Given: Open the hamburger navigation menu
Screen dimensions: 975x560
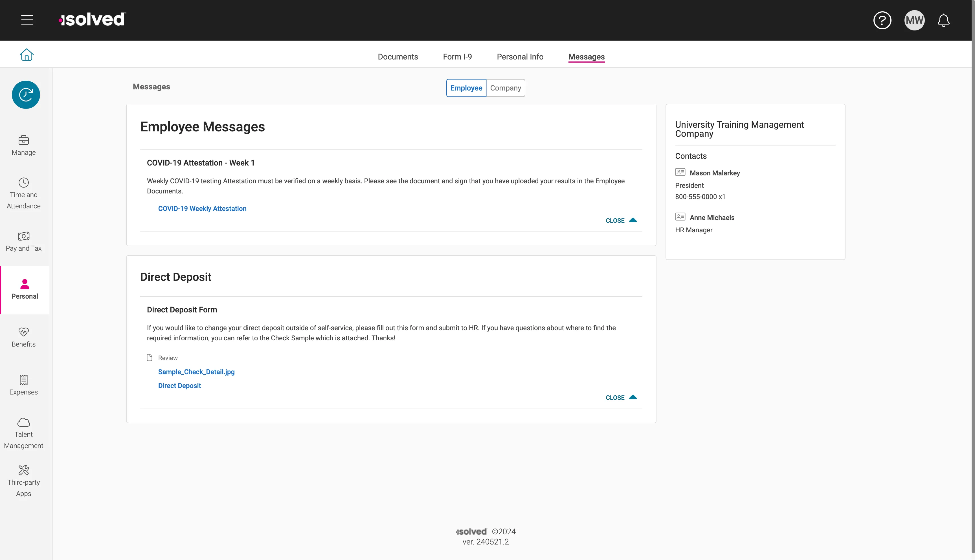Looking at the screenshot, I should (27, 20).
